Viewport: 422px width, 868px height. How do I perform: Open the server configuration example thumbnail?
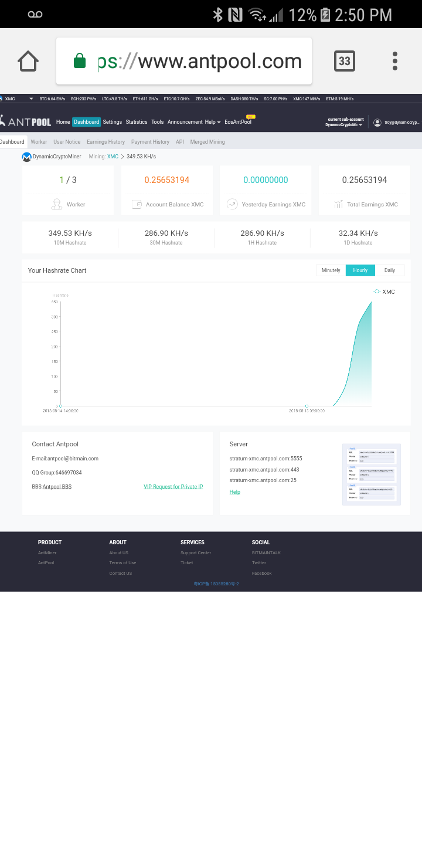pos(372,474)
